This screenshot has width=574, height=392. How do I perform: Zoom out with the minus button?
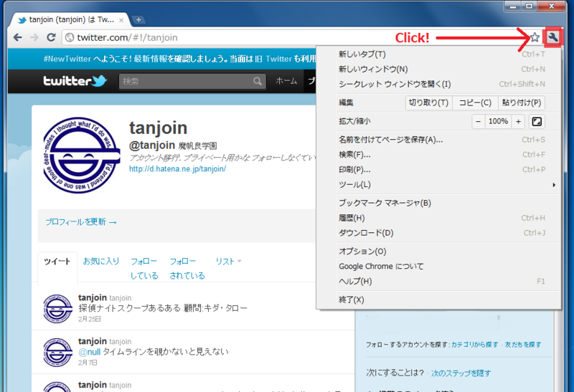tap(478, 121)
